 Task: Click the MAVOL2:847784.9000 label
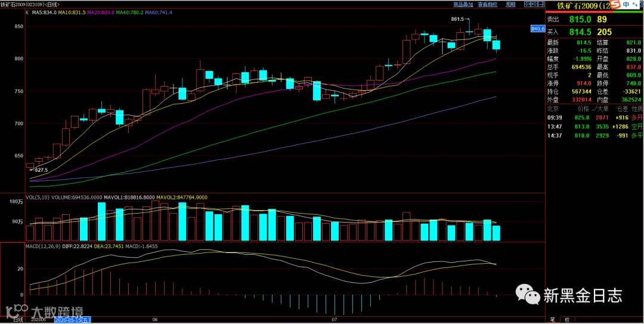(181, 198)
